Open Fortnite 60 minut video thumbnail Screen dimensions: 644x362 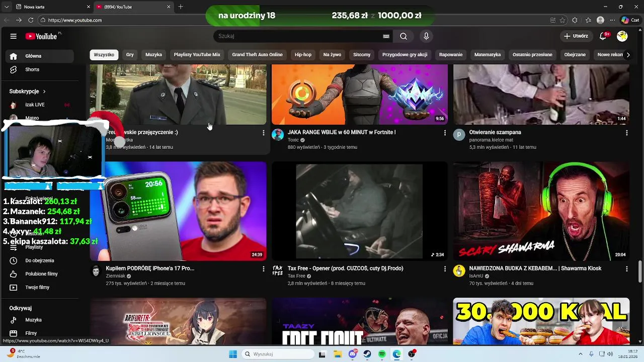[x=360, y=95]
